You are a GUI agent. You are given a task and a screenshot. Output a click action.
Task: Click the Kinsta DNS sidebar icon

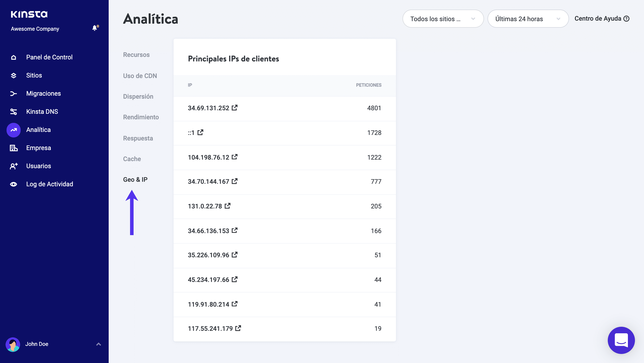click(14, 112)
